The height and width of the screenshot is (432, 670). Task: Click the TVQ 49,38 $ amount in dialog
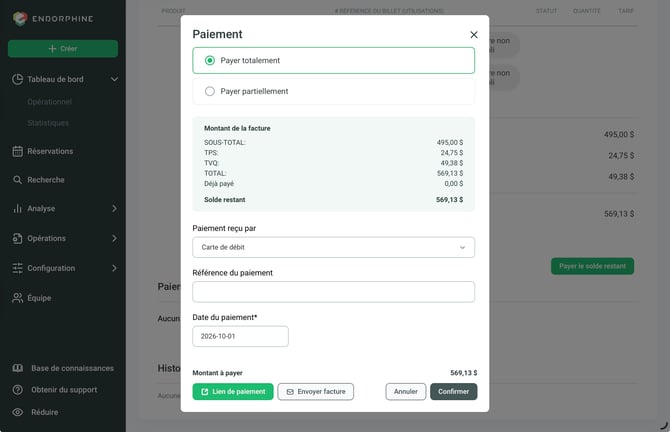[452, 163]
